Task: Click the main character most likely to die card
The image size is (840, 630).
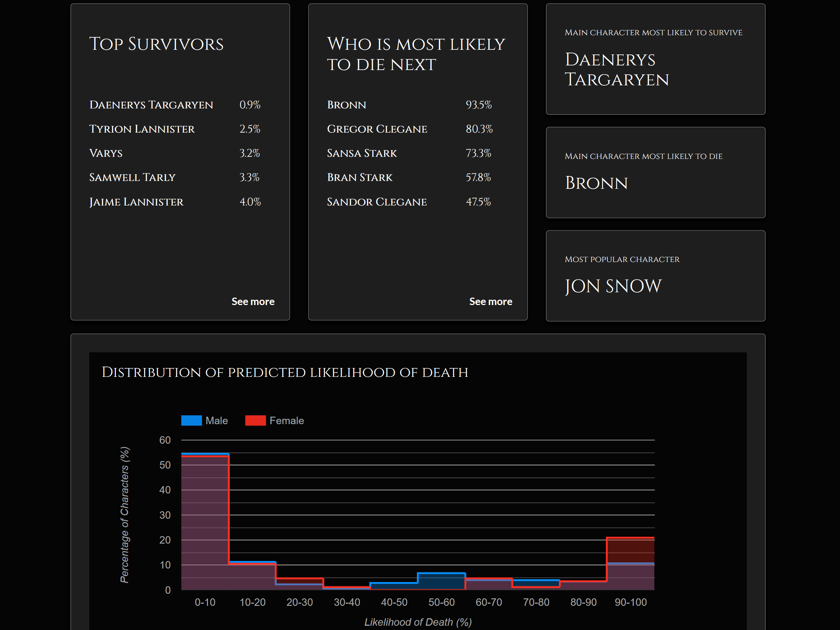Action: click(x=655, y=172)
